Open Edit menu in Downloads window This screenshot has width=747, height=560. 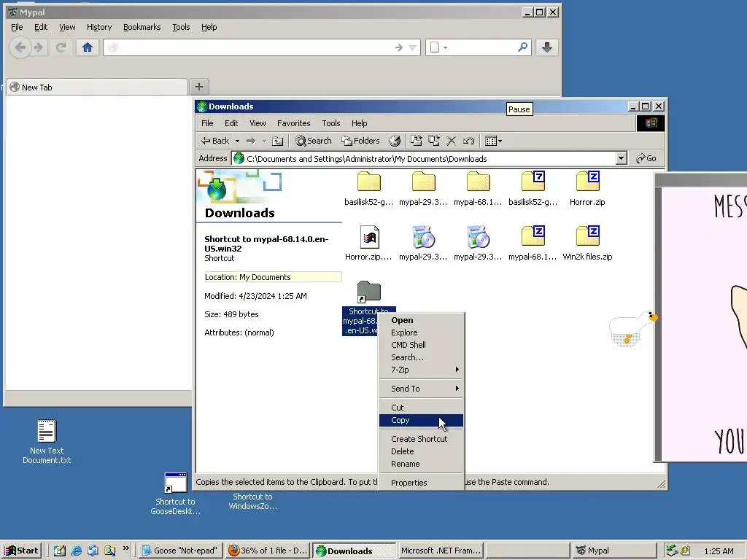pyautogui.click(x=231, y=123)
